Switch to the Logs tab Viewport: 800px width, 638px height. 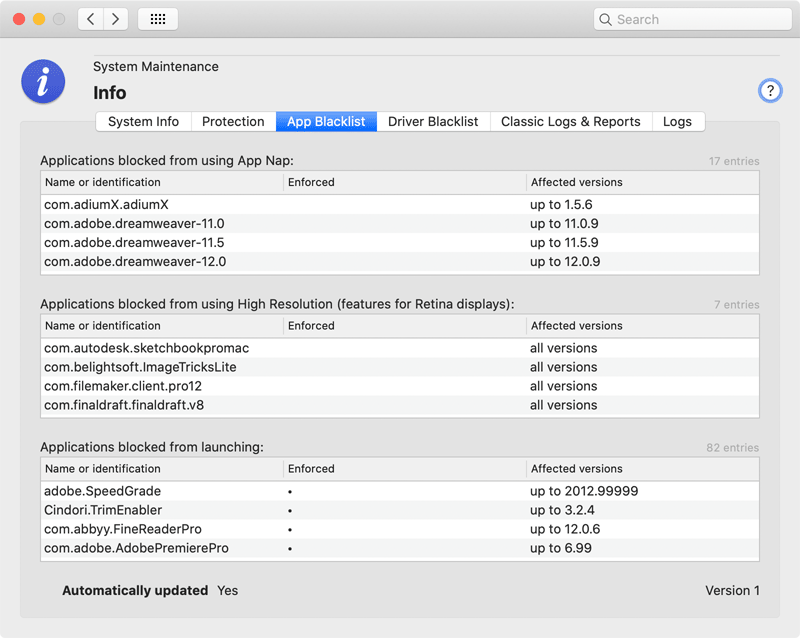click(678, 121)
